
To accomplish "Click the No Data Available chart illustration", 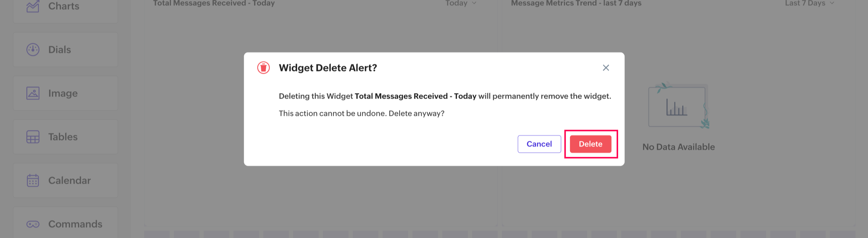I will click(x=678, y=105).
